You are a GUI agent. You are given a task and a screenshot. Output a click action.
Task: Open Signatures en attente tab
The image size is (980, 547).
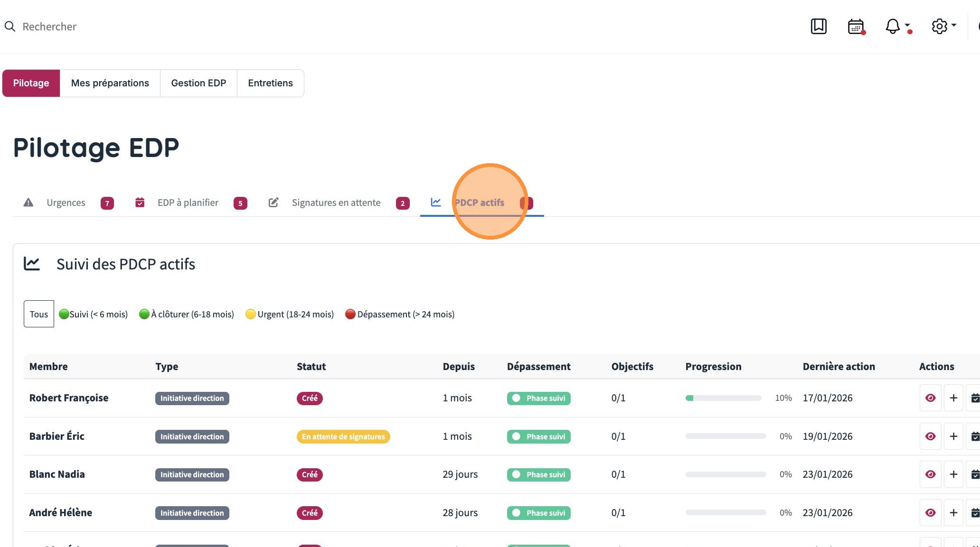336,203
